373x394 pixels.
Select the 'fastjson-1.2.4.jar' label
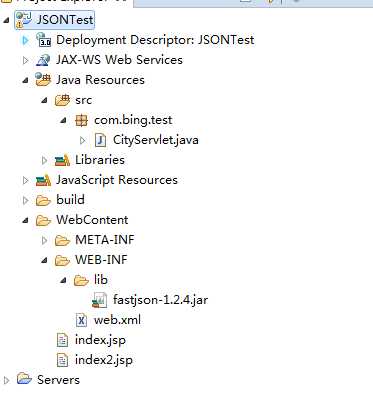click(x=161, y=300)
